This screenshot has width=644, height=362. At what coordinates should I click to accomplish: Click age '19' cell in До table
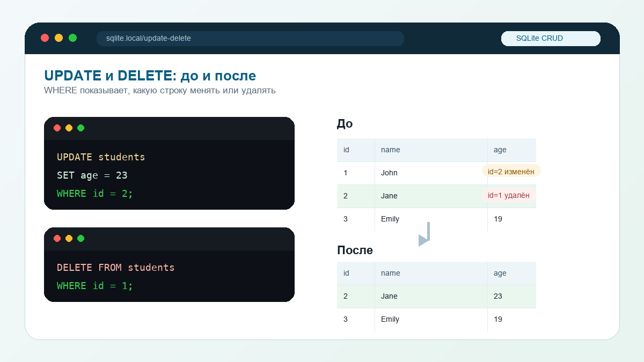pyautogui.click(x=512, y=219)
